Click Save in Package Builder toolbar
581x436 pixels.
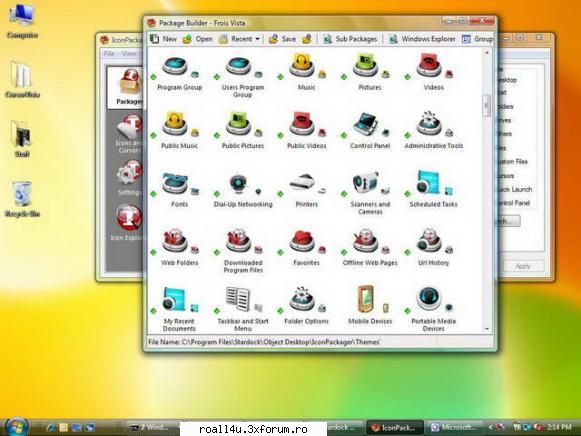click(x=282, y=39)
